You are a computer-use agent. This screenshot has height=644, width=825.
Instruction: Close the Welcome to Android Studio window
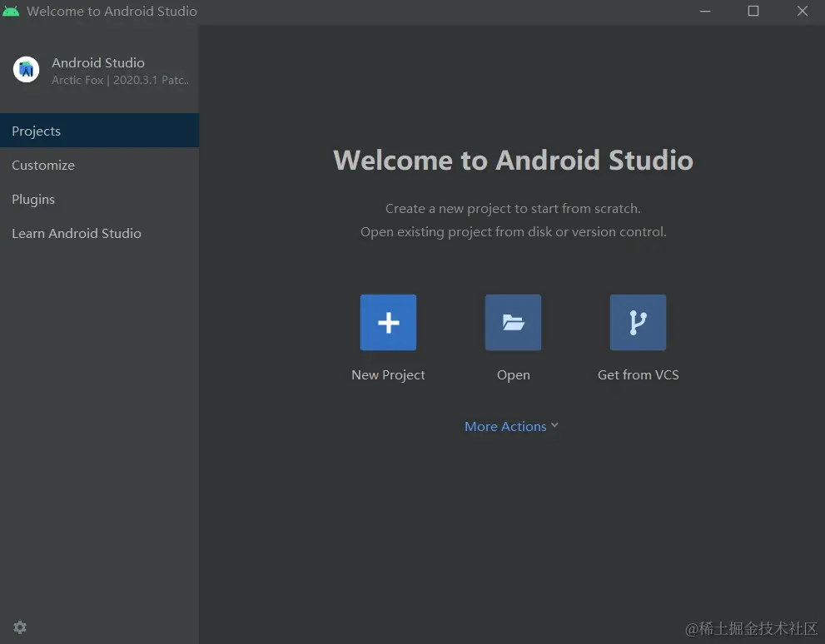(x=802, y=11)
